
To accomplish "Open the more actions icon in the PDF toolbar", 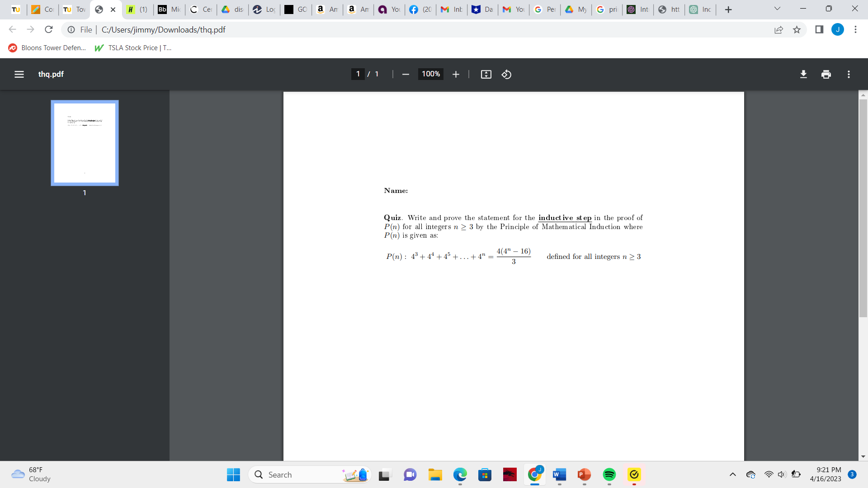I will (849, 74).
